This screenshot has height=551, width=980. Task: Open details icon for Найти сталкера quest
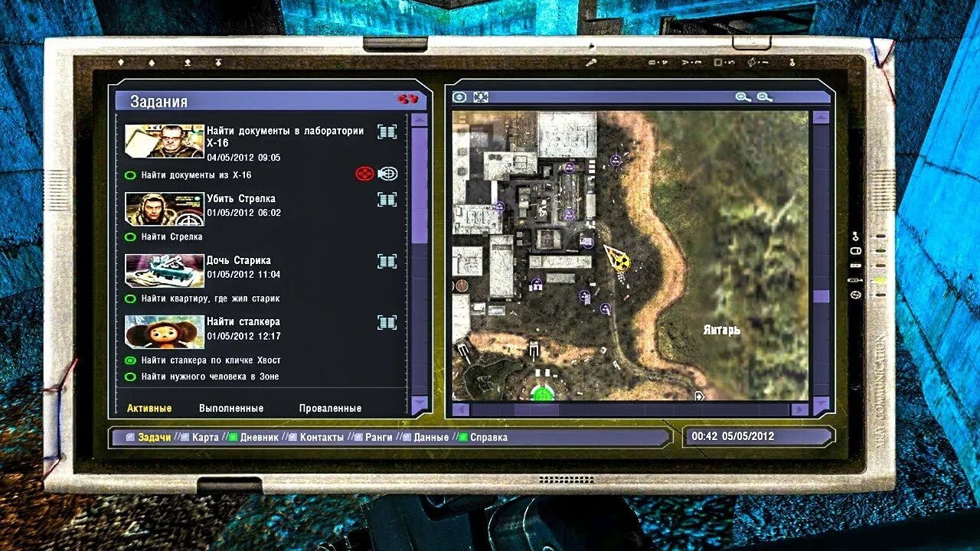[387, 323]
